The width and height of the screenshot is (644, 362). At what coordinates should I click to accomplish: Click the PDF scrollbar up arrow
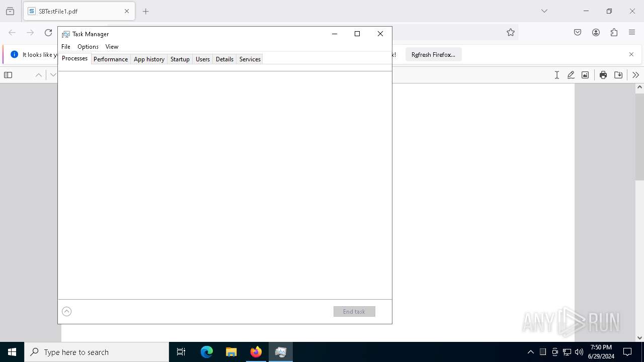640,87
